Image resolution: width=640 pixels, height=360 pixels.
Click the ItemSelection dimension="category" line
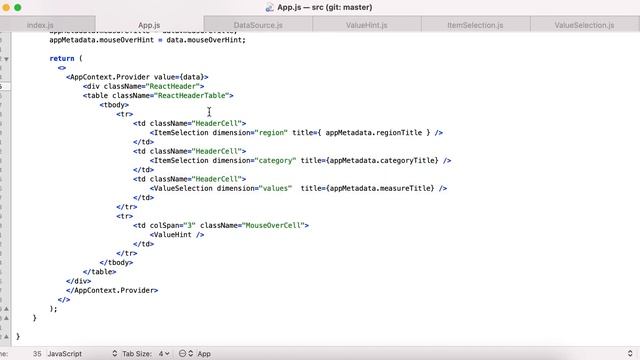coord(300,160)
